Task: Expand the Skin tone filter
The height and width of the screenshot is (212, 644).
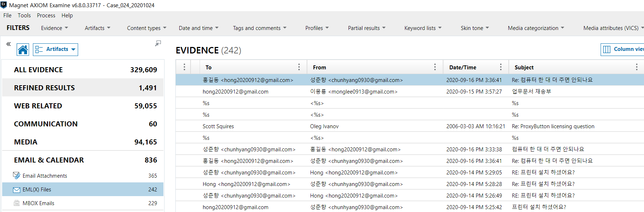Action: point(475,28)
